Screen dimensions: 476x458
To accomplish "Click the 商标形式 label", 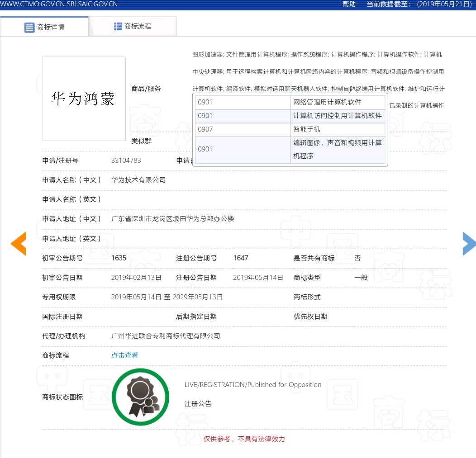I will click(307, 297).
